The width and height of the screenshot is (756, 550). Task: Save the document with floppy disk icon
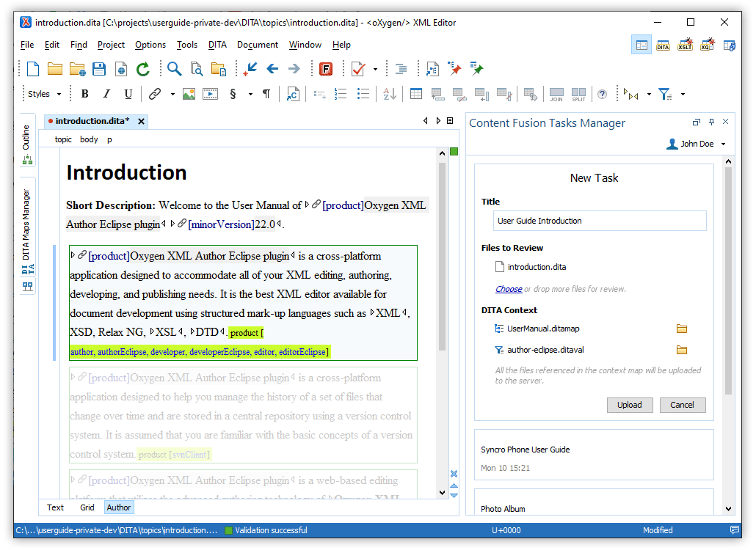pyautogui.click(x=99, y=69)
